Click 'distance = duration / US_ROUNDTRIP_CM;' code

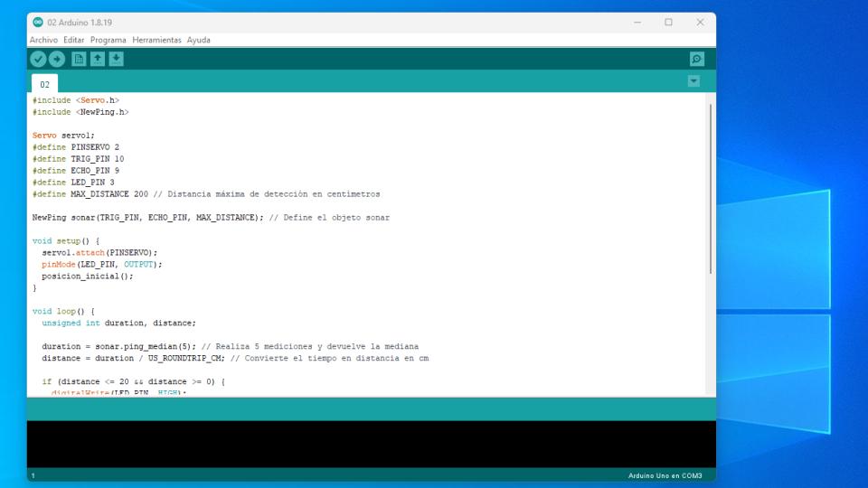133,358
